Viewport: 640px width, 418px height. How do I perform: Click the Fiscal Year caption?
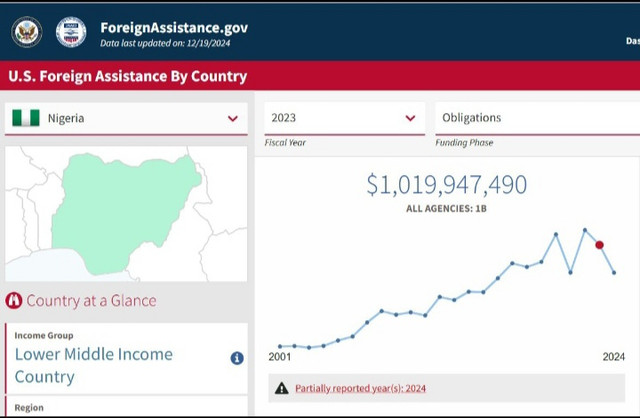pos(285,142)
